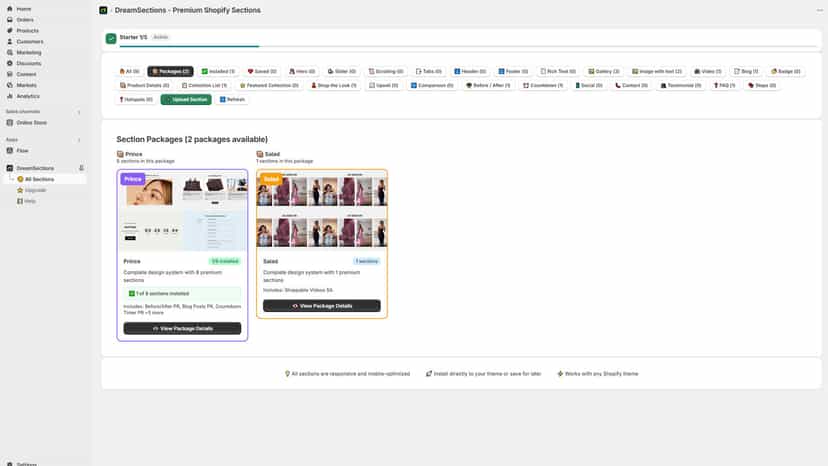Filter by Countdown sections

pos(543,86)
